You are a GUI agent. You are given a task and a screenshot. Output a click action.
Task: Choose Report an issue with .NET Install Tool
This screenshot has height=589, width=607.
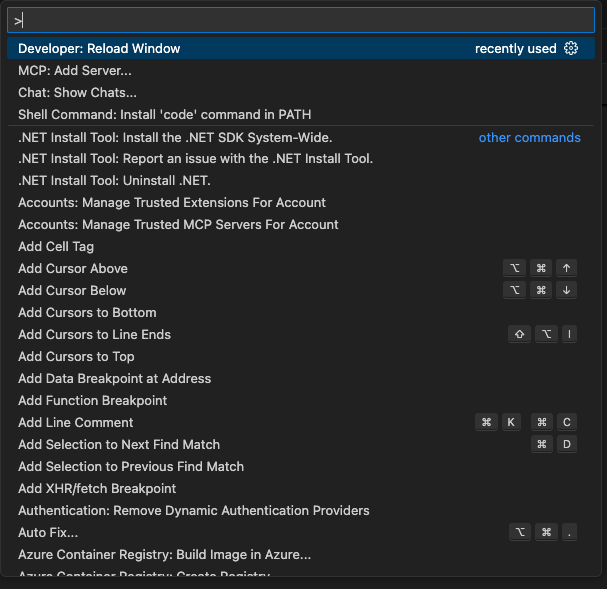301,159
